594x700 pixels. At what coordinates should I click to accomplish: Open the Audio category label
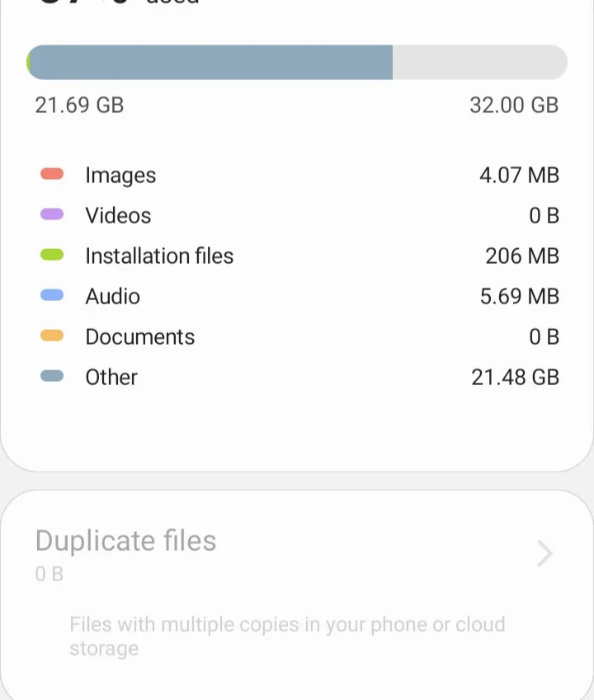click(112, 296)
